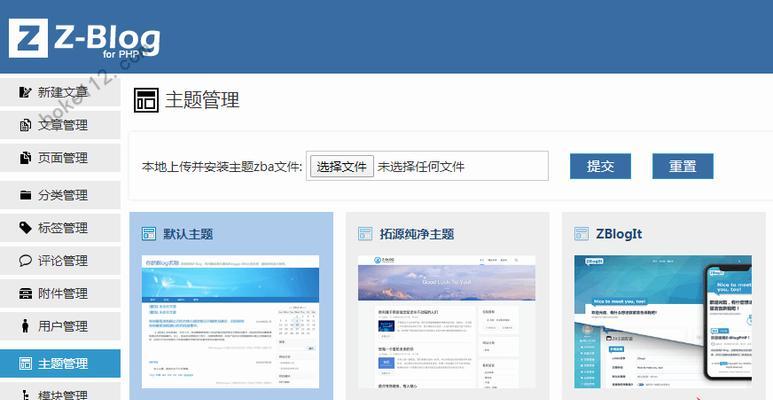Select 分类管理 in the sidebar
Screen dimensions: 773x400
pyautogui.click(x=60, y=195)
